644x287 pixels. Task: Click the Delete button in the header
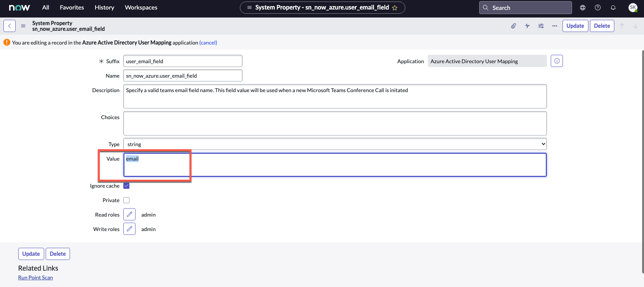click(602, 26)
